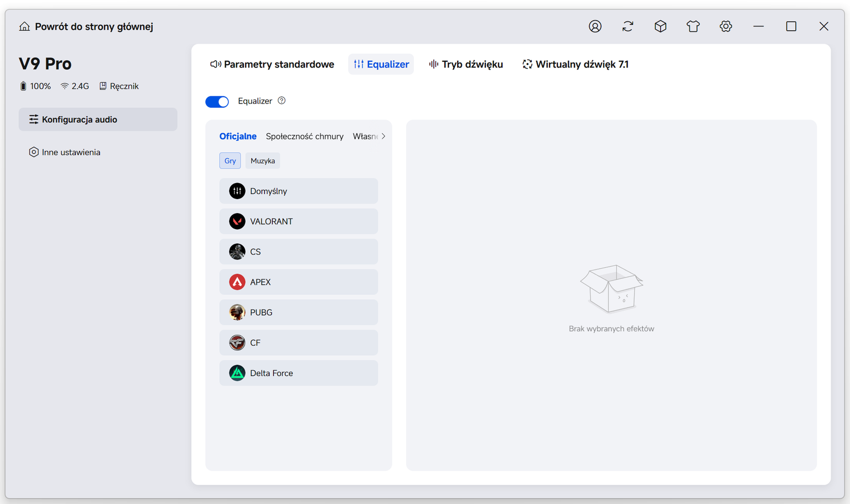Open the Wirtualny dźwięk 7.1 tab
This screenshot has height=504, width=850.
[576, 64]
